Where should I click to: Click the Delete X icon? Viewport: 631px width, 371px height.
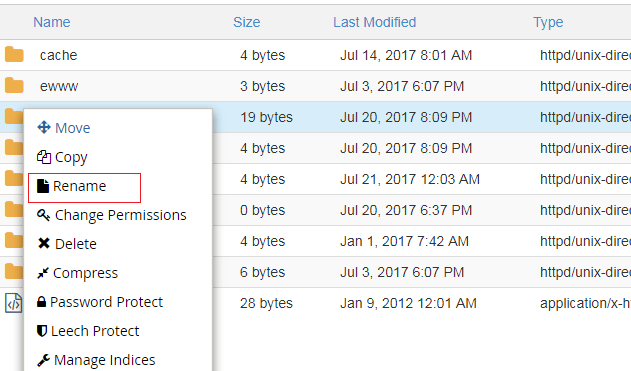click(44, 243)
